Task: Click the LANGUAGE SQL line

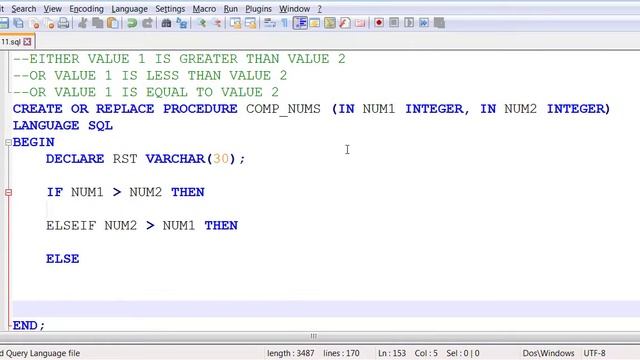Action: [62, 126]
